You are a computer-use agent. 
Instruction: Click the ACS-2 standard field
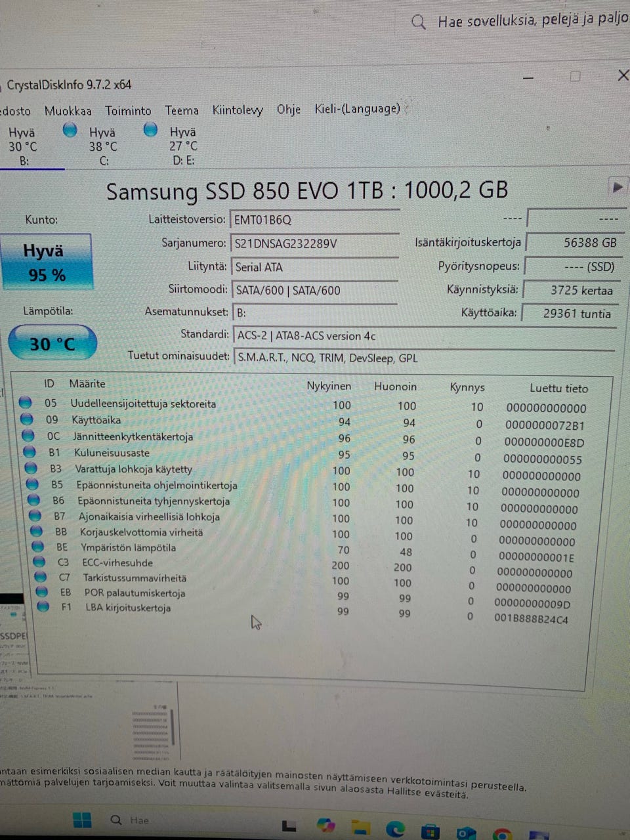424,335
